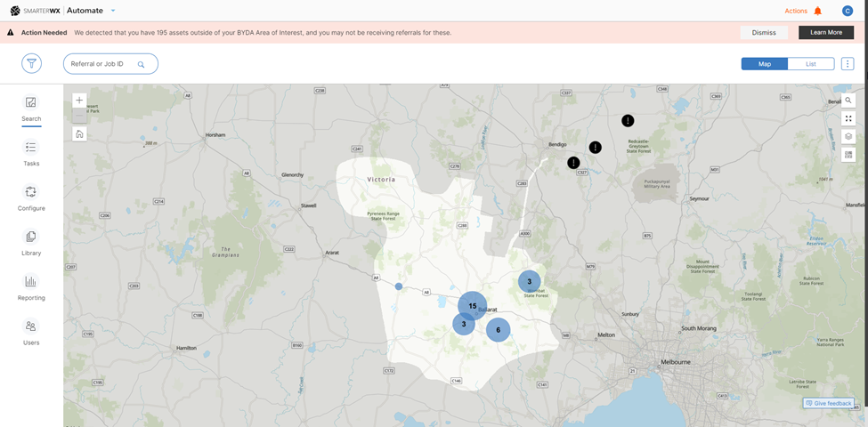The width and height of the screenshot is (868, 427).
Task: Reset map with the home icon
Action: click(79, 134)
